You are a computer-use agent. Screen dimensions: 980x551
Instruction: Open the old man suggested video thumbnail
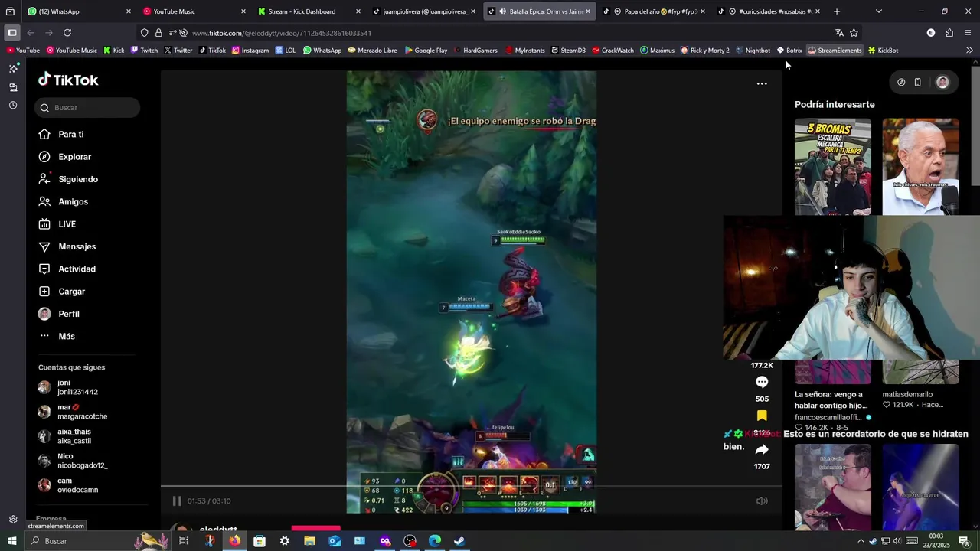tap(920, 167)
